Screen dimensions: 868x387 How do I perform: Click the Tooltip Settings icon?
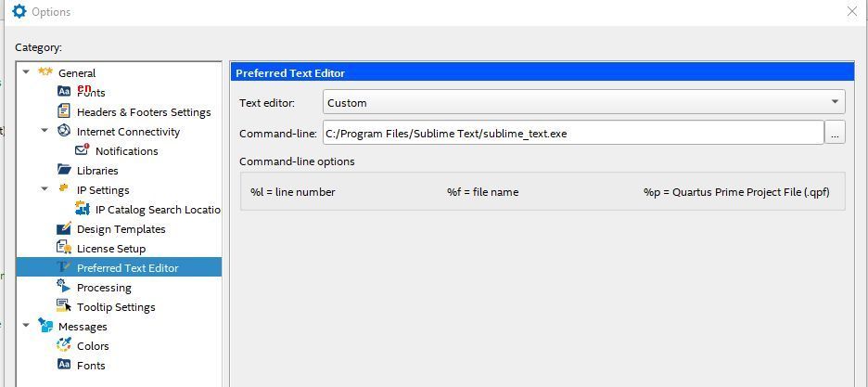point(64,305)
